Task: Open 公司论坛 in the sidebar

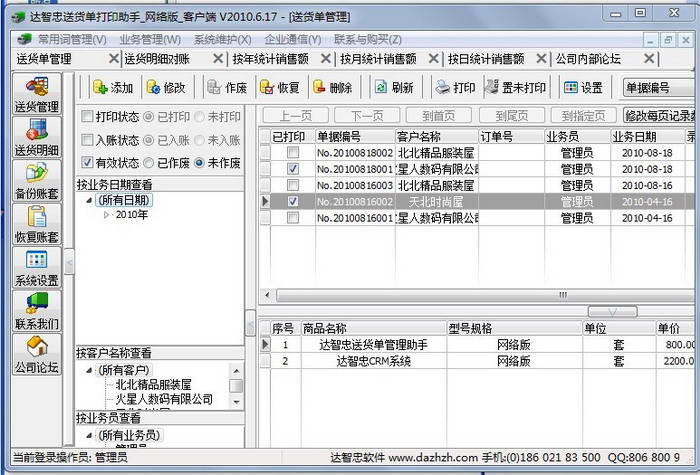Action: coord(37,354)
